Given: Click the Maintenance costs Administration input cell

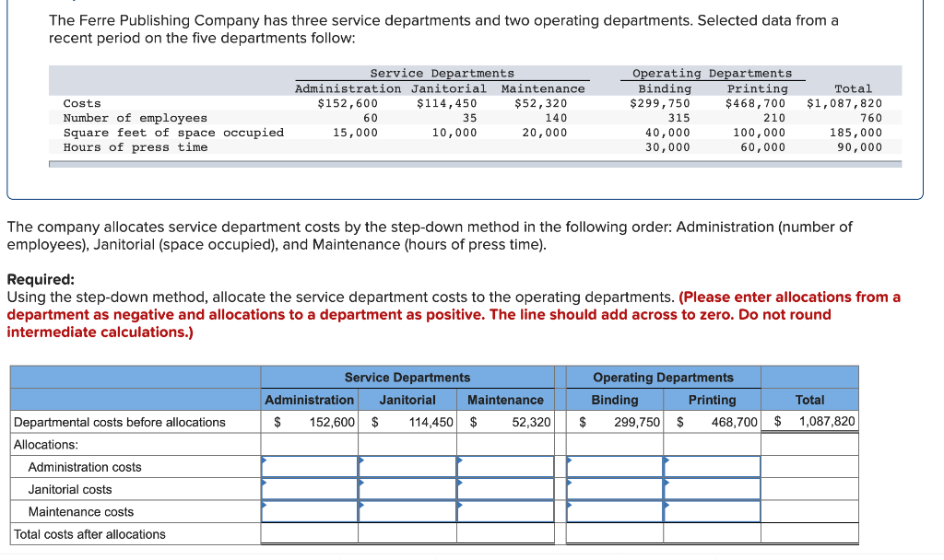Looking at the screenshot, I should [x=309, y=512].
